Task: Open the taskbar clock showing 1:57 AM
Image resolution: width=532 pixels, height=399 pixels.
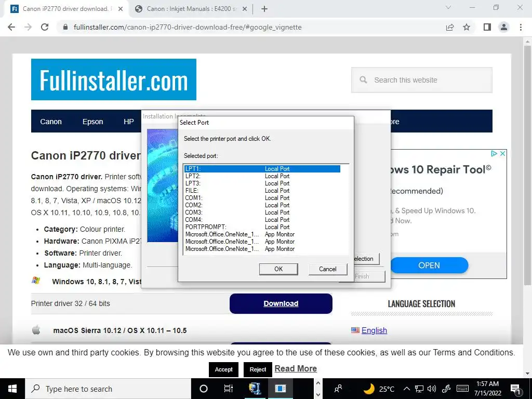Action: point(487,389)
